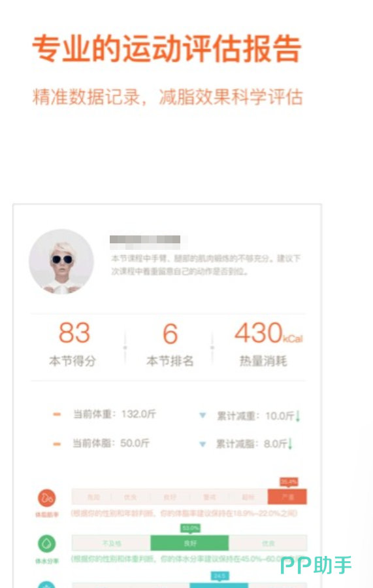
Task: Click the highlighted orange 严重 body fat segment
Action: point(287,497)
